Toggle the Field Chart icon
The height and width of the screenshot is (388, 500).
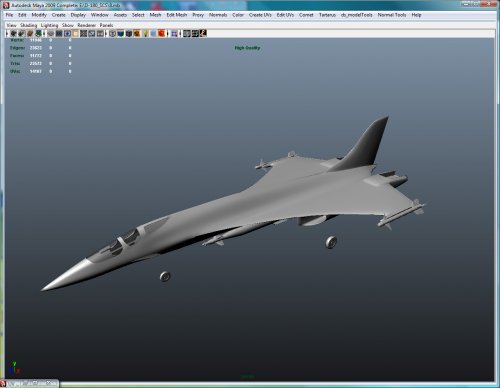pos(84,33)
